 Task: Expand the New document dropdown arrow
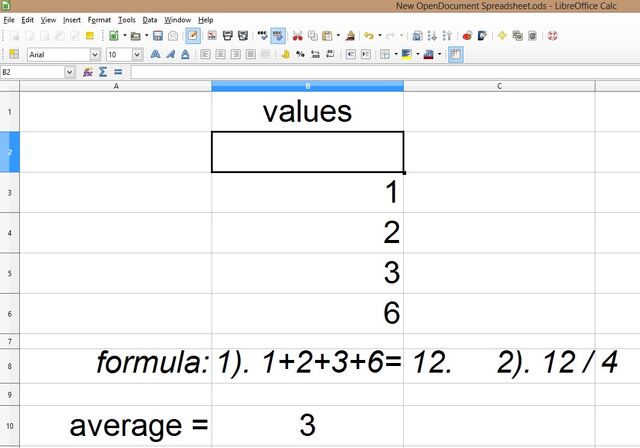[125, 35]
